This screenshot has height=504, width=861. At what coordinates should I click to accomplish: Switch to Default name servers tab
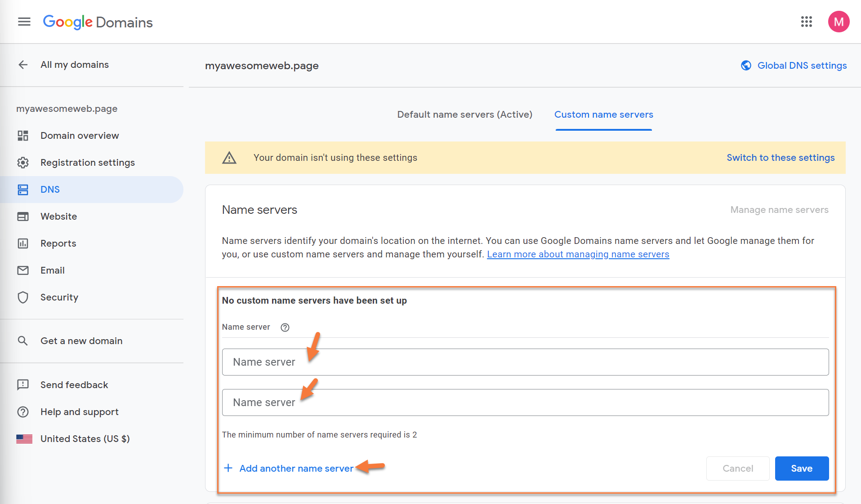tap(464, 115)
